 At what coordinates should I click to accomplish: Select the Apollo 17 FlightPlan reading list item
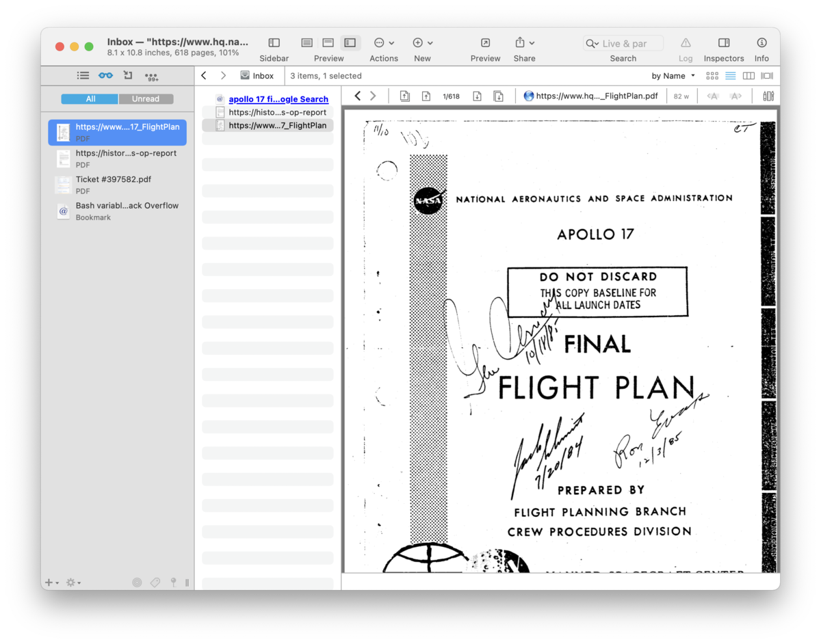point(117,133)
